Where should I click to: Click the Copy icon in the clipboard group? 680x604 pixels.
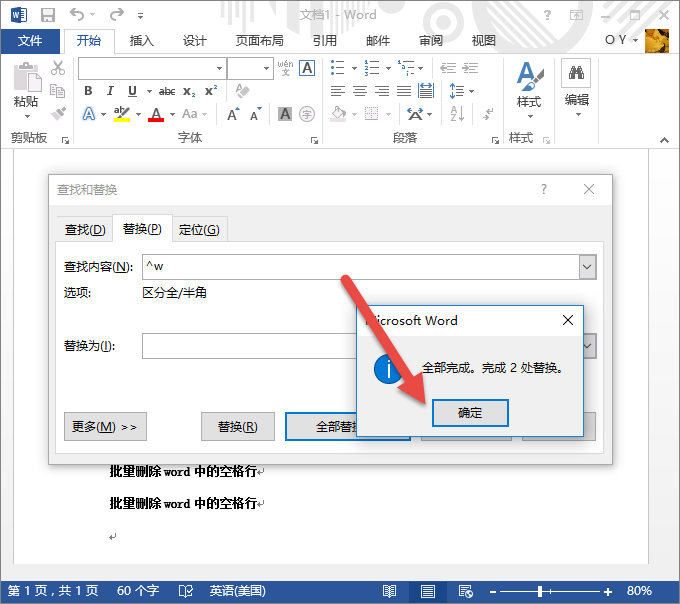[x=57, y=91]
